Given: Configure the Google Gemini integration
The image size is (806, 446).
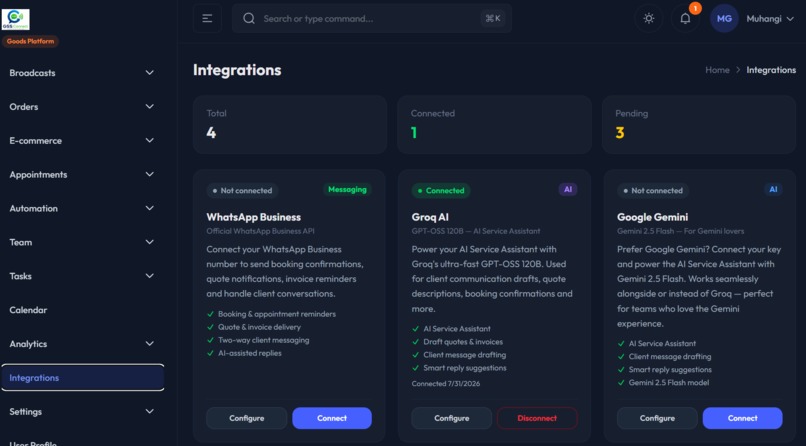Looking at the screenshot, I should [x=657, y=418].
